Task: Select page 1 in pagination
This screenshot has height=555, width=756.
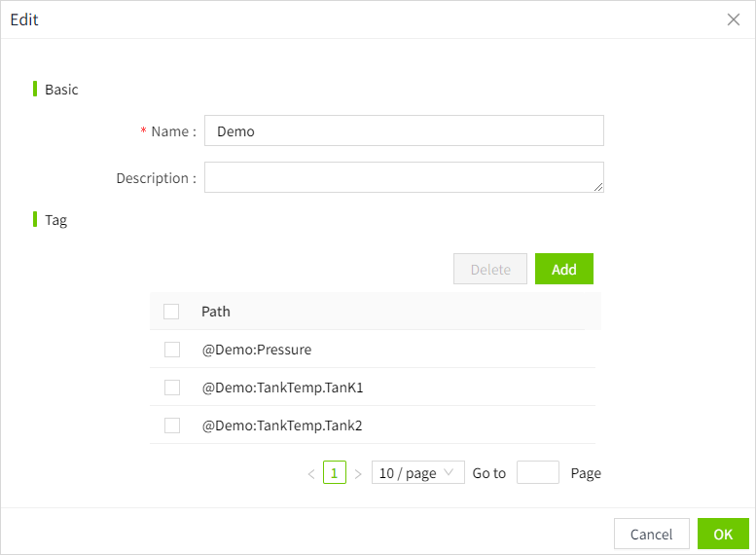Action: (335, 473)
